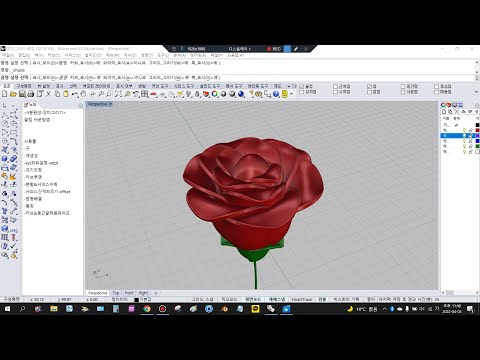480x360 pixels.
Task: Click the New file icon in the toolbar
Action: coord(4,94)
